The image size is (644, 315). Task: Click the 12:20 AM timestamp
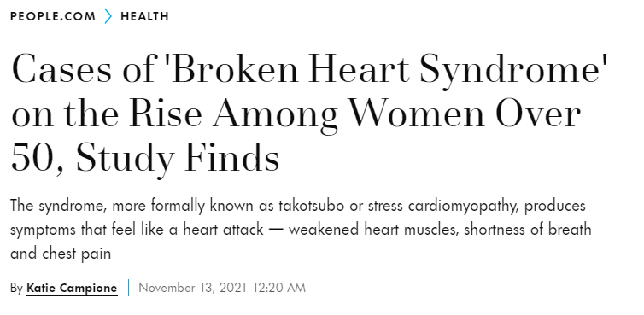279,288
